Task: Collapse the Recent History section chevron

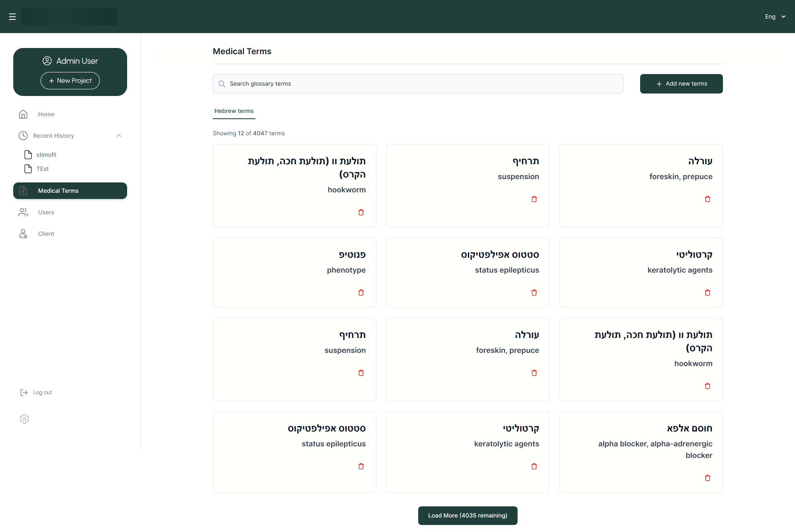Action: (119, 136)
